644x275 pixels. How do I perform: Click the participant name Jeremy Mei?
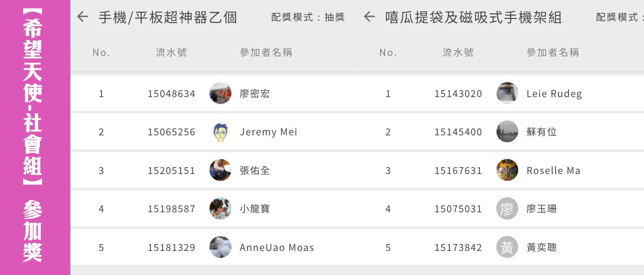coord(268,132)
